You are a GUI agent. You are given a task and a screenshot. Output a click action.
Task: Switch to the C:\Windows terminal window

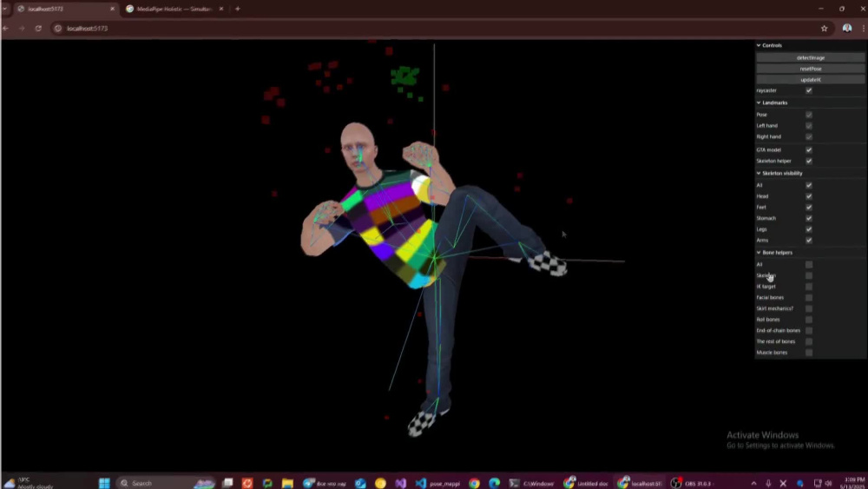click(x=531, y=483)
